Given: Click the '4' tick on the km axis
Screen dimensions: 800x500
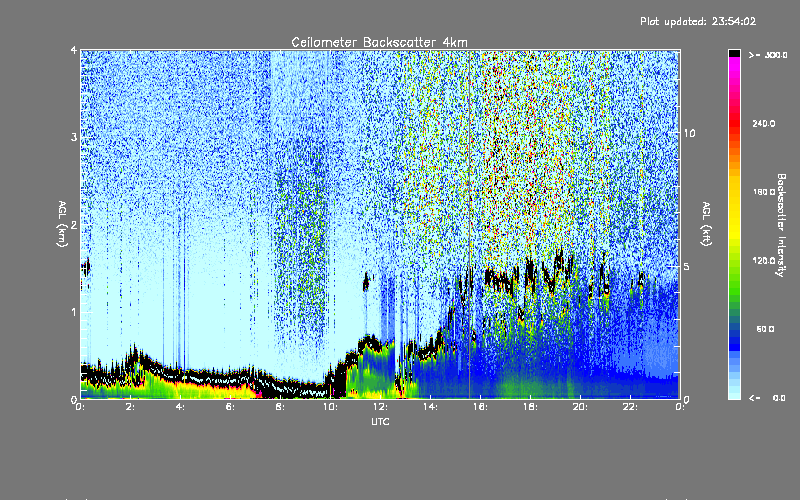Looking at the screenshot, I should (x=74, y=51).
